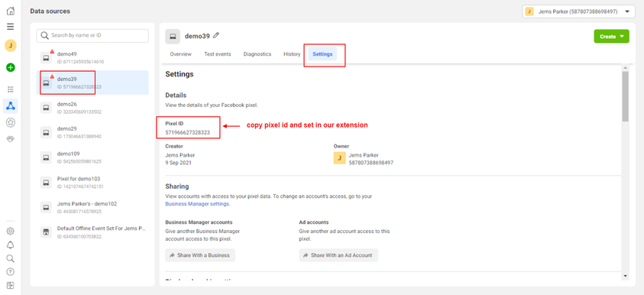Select demo109 in the data sources list
Viewport: 644px width, 295px height.
(92, 157)
